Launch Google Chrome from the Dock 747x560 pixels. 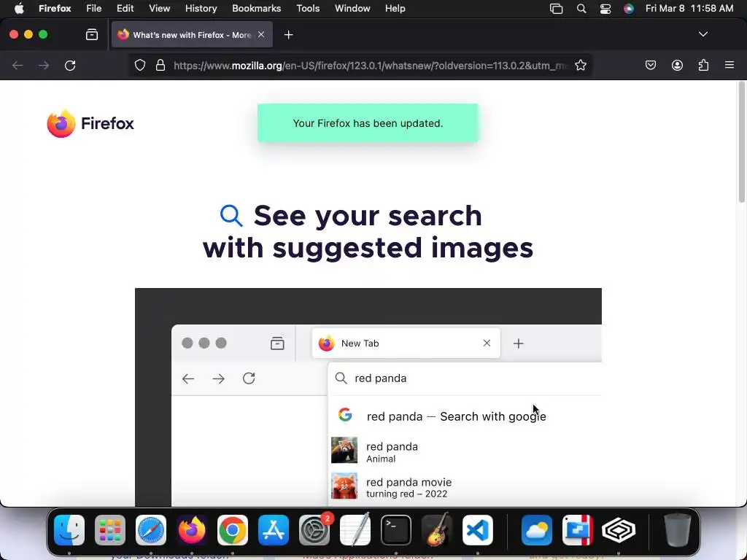pyautogui.click(x=233, y=530)
